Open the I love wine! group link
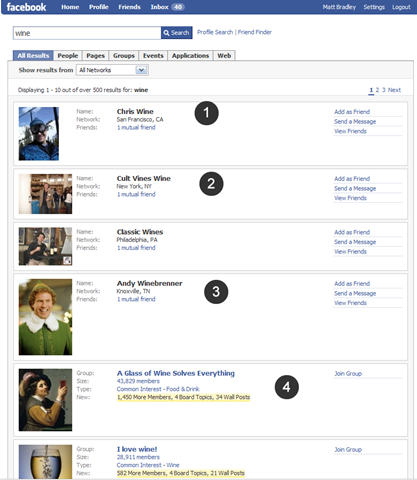This screenshot has height=480, width=417. (137, 449)
